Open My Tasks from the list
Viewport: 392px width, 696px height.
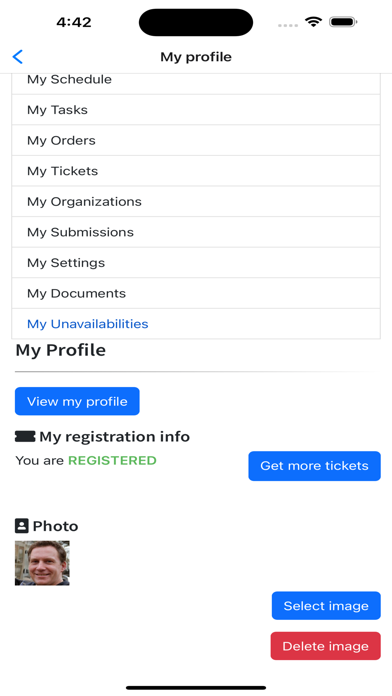click(x=196, y=110)
